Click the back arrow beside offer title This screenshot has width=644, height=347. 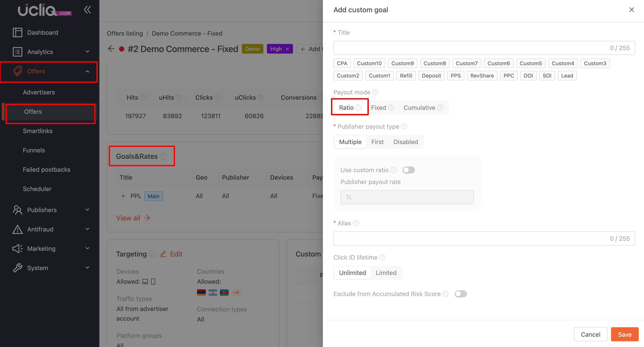(111, 49)
